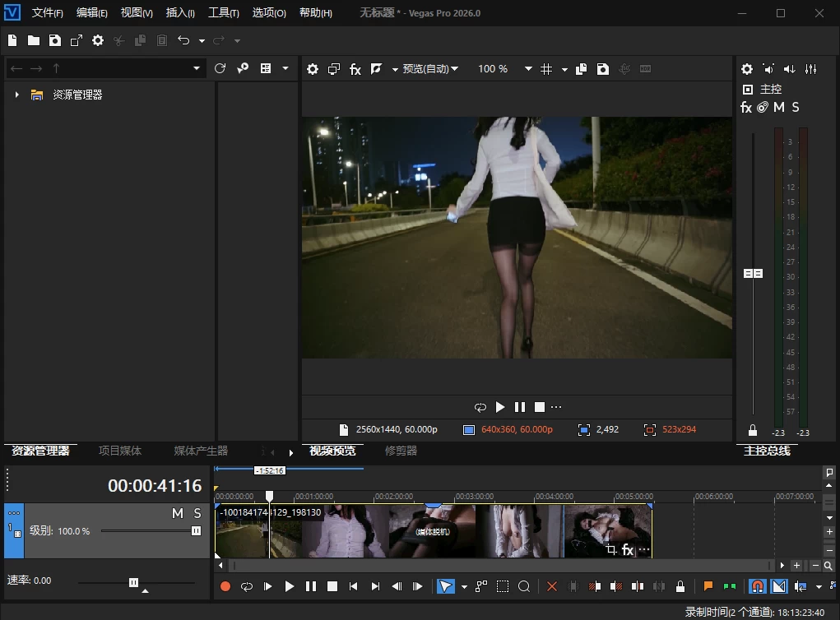Viewport: 840px width, 620px height.
Task: Open video output FX icon in preview
Action: [355, 69]
